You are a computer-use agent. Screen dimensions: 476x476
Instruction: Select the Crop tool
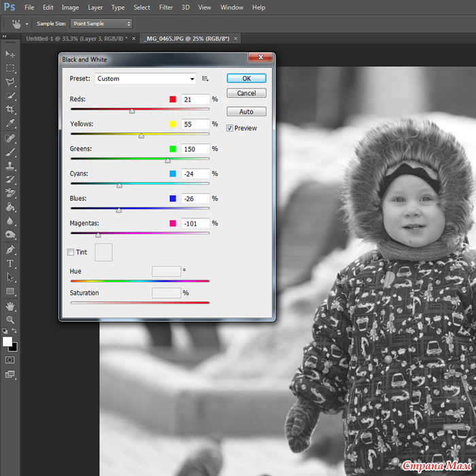10,109
